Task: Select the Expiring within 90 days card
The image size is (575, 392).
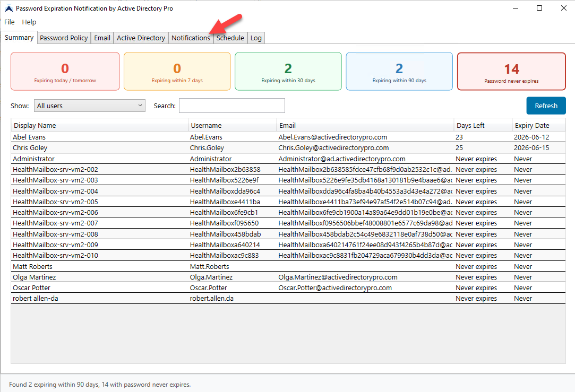Action: [x=399, y=72]
